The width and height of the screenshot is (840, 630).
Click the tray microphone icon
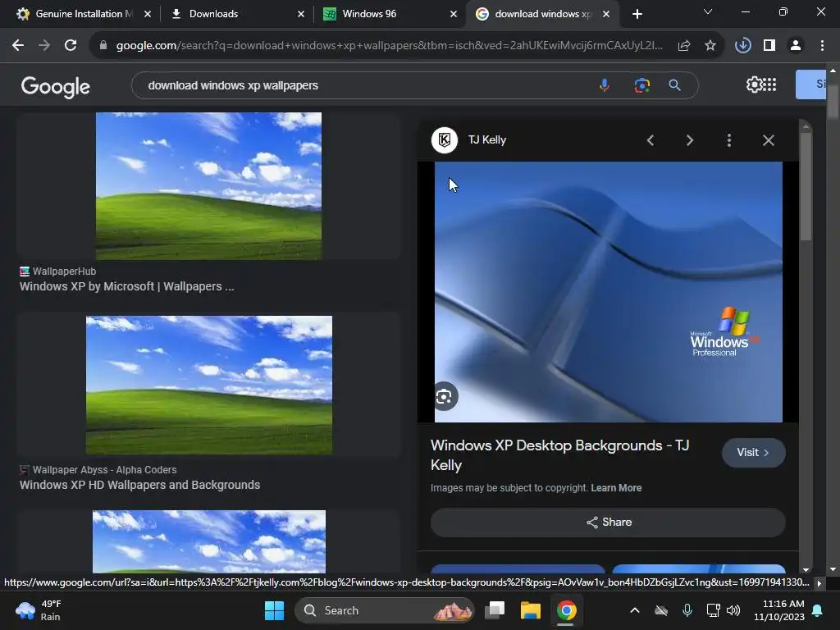coord(687,610)
